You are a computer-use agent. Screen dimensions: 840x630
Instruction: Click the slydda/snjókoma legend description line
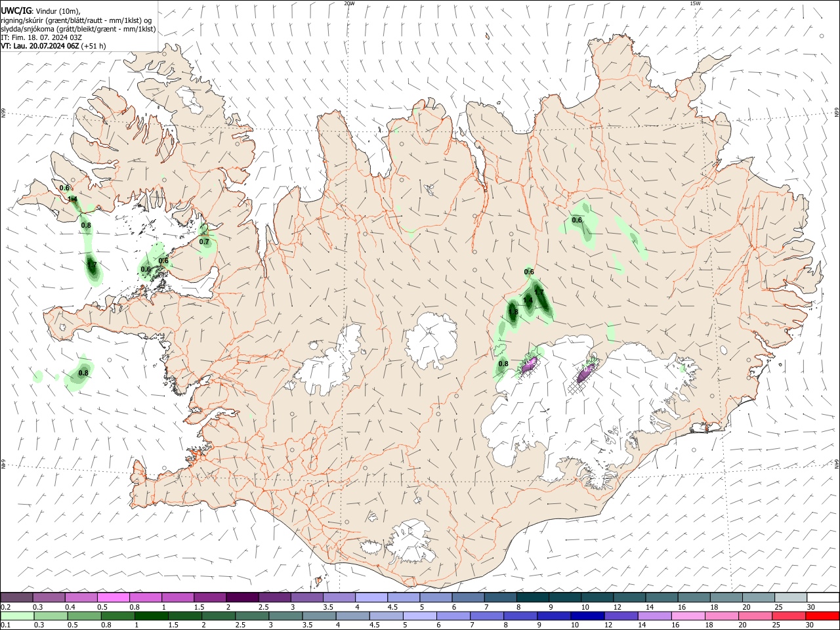coord(79,29)
